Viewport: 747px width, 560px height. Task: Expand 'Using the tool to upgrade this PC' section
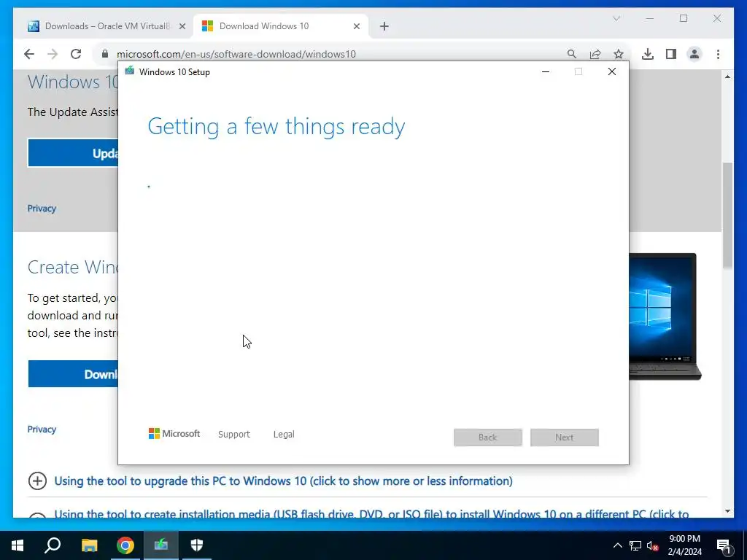(x=283, y=481)
